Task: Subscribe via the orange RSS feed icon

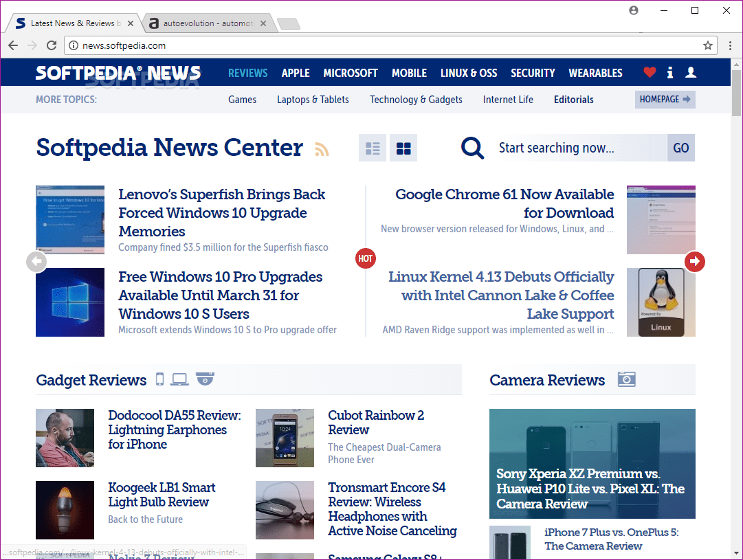Action: click(322, 149)
